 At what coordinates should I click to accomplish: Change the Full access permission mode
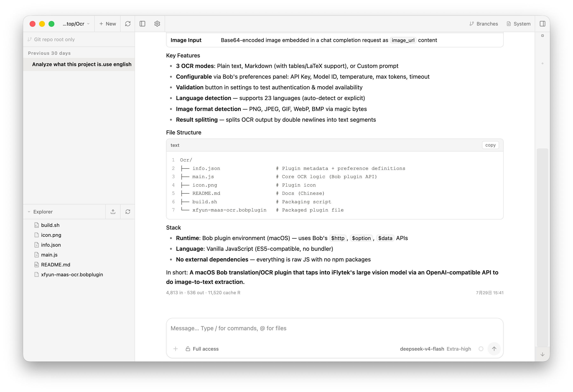point(202,349)
